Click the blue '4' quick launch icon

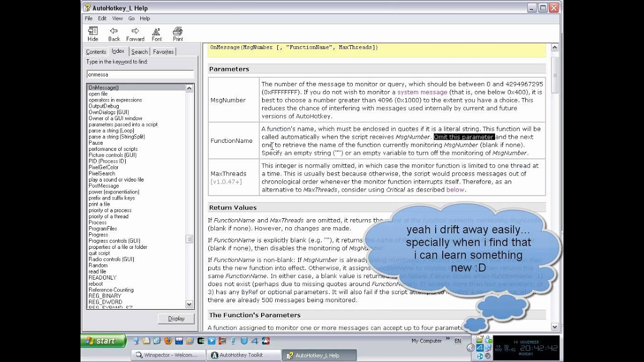[255, 340]
